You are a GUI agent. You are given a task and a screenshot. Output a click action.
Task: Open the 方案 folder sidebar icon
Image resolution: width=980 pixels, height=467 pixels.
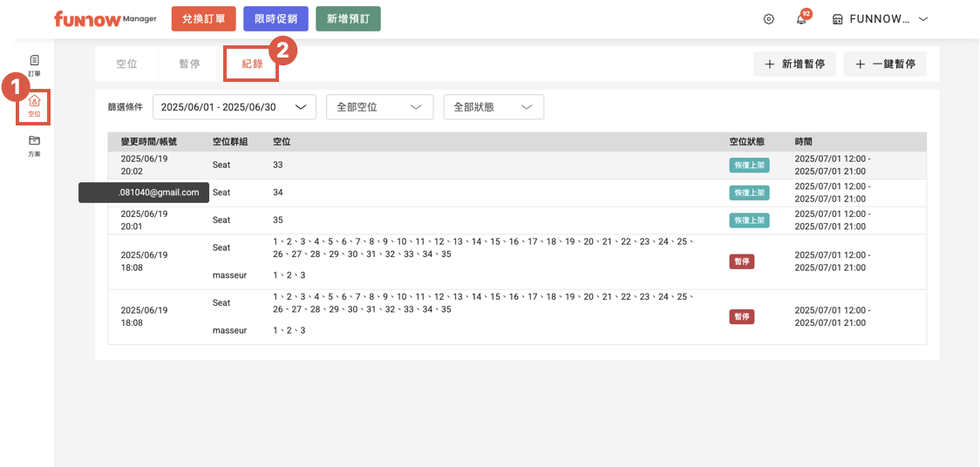coord(34,146)
